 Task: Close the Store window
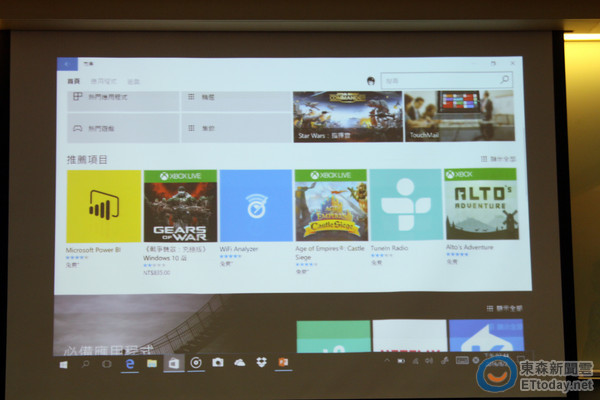pos(512,63)
